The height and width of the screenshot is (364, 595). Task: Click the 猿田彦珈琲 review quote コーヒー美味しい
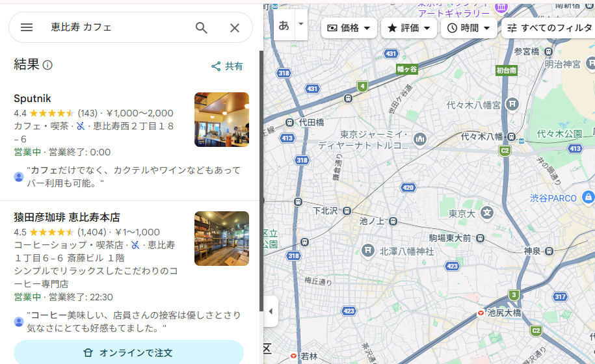point(133,322)
